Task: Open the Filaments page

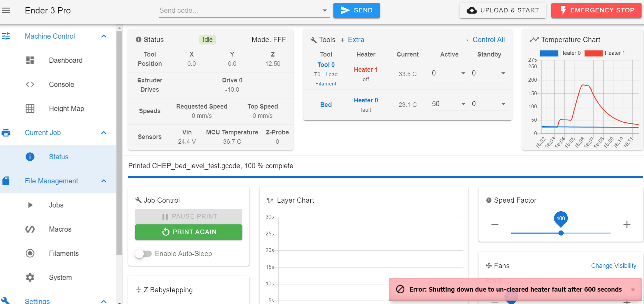Action: point(64,253)
